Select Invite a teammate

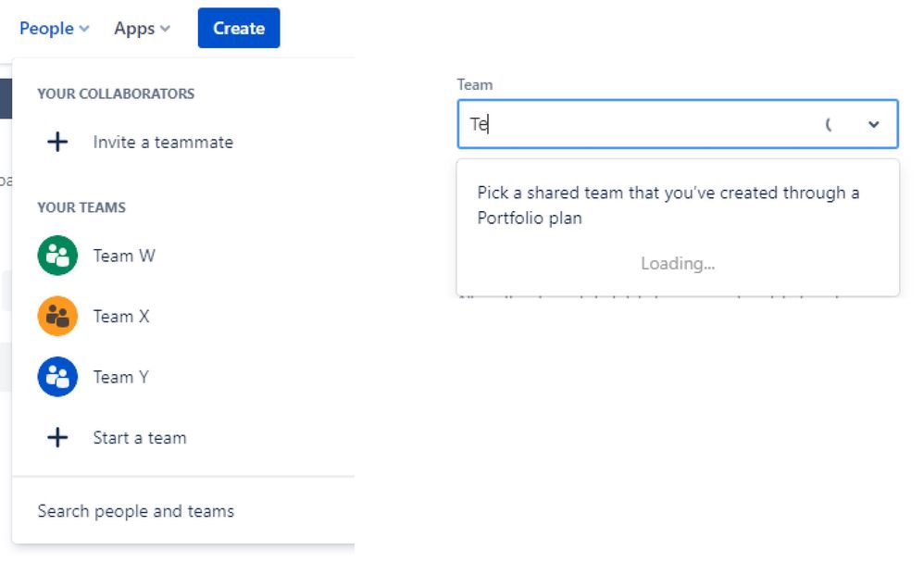click(x=163, y=142)
